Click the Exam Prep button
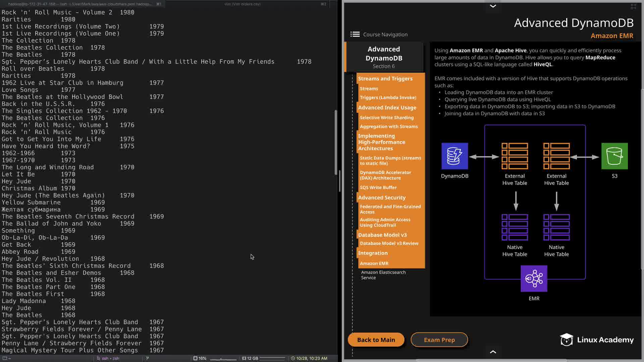Viewport: 644px width, 362px height. tap(439, 340)
